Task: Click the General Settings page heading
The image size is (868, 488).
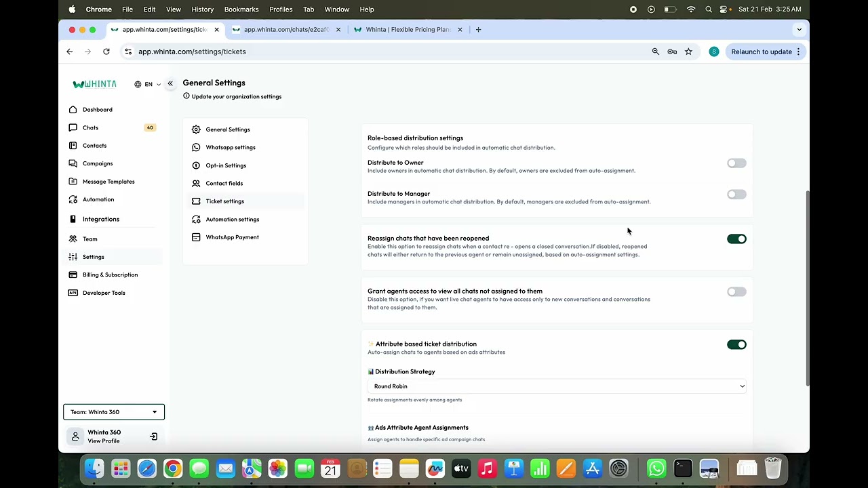Action: 214,83
